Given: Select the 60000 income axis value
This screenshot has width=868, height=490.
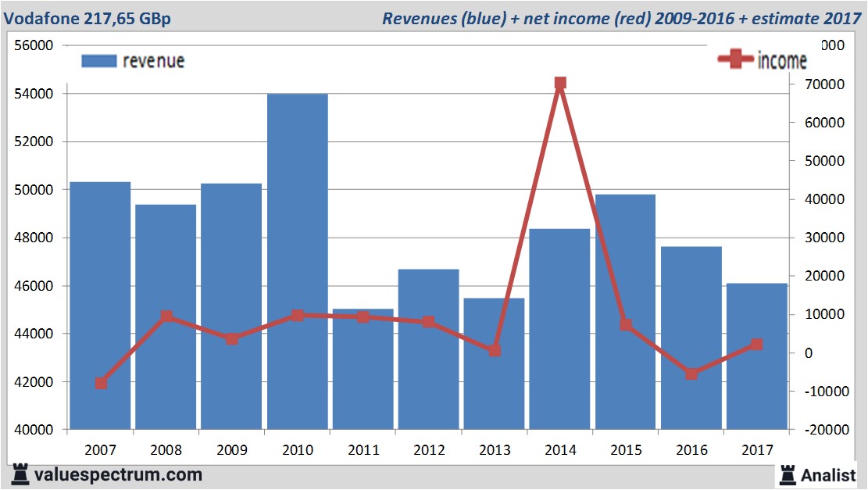Looking at the screenshot, I should (x=824, y=123).
